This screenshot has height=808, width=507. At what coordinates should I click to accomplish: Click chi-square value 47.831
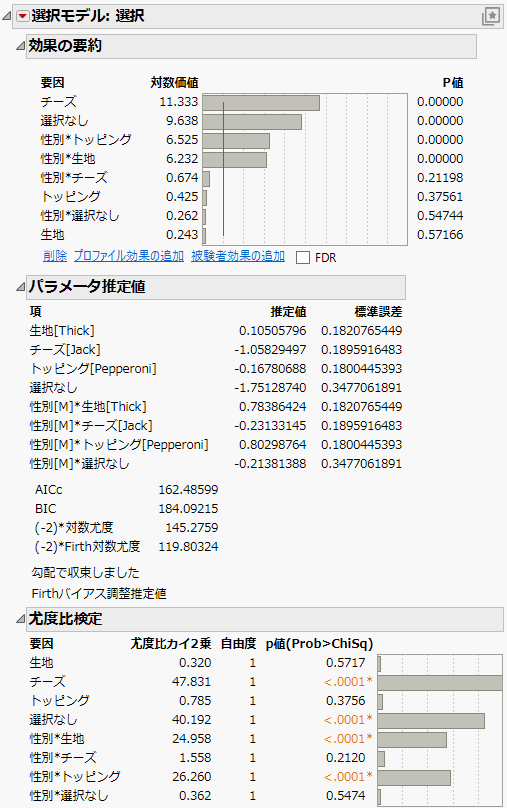pos(191,682)
